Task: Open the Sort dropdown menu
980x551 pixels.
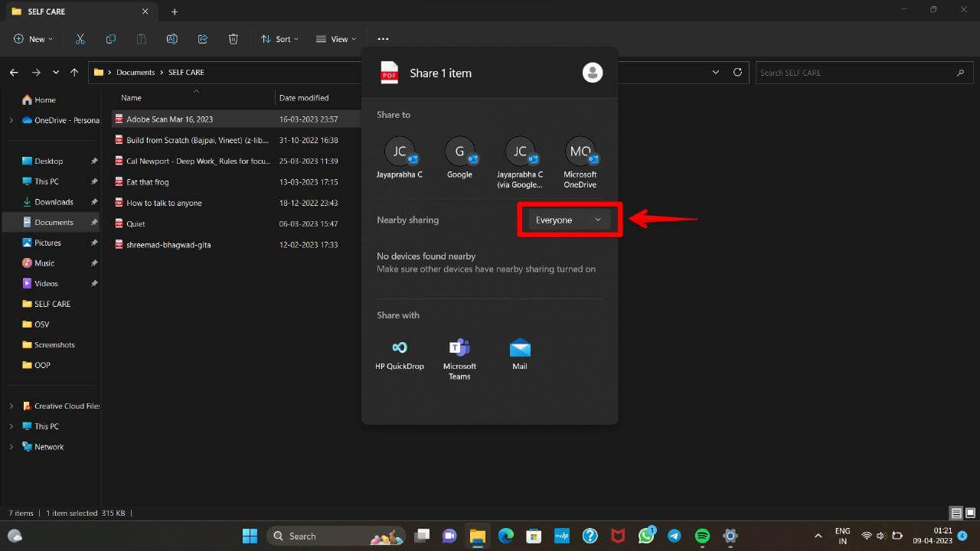Action: (x=279, y=39)
